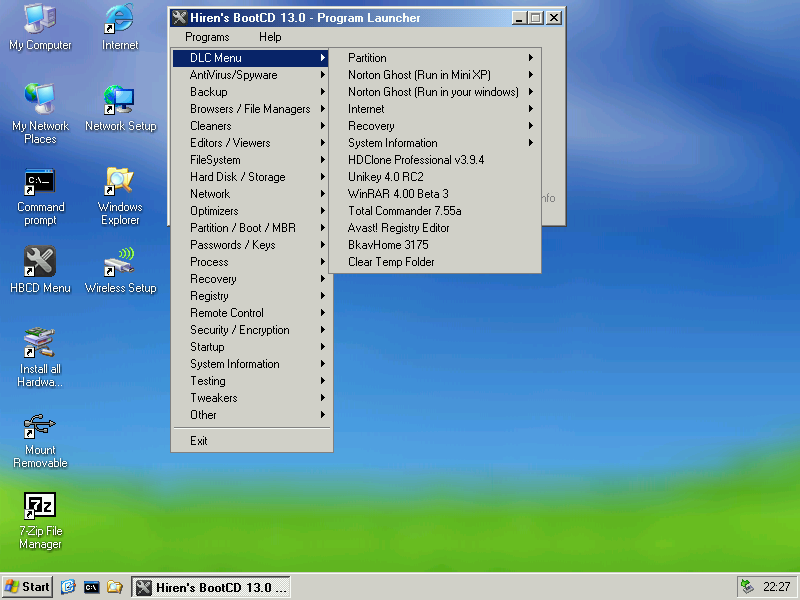Expand AntiVirus/Spyware submenu
The height and width of the screenshot is (600, 800).
point(251,75)
